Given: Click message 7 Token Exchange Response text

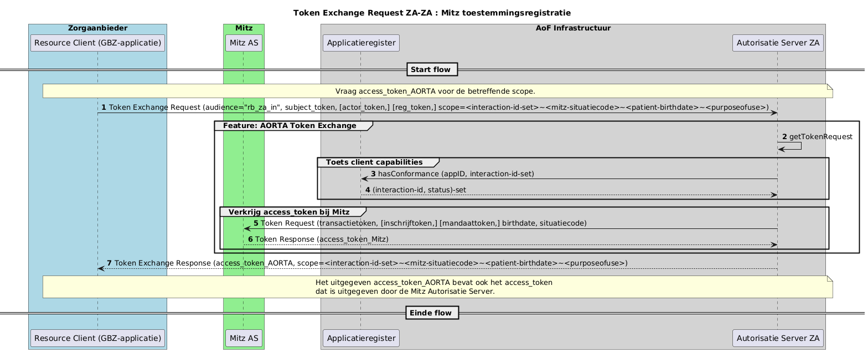Looking at the screenshot, I should pyautogui.click(x=370, y=263).
